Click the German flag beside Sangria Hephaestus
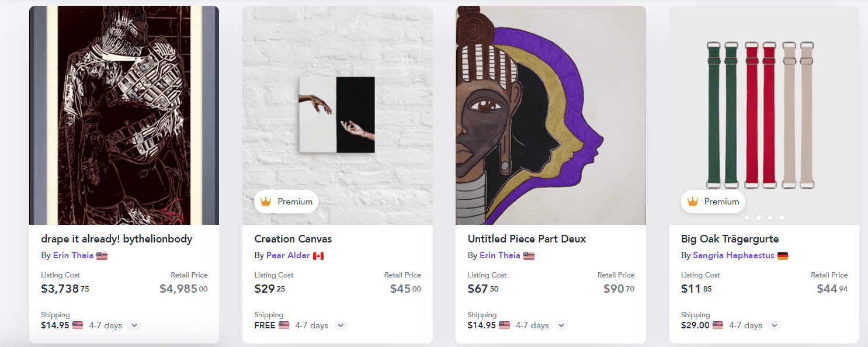The width and height of the screenshot is (868, 347). (783, 255)
